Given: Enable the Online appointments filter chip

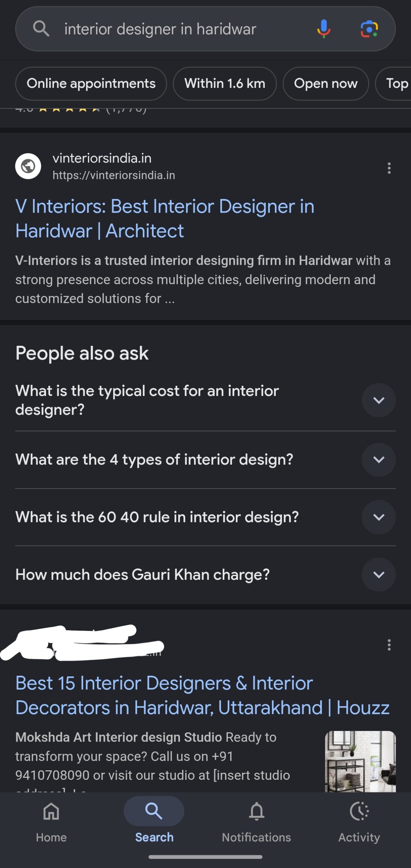Looking at the screenshot, I should [x=91, y=83].
